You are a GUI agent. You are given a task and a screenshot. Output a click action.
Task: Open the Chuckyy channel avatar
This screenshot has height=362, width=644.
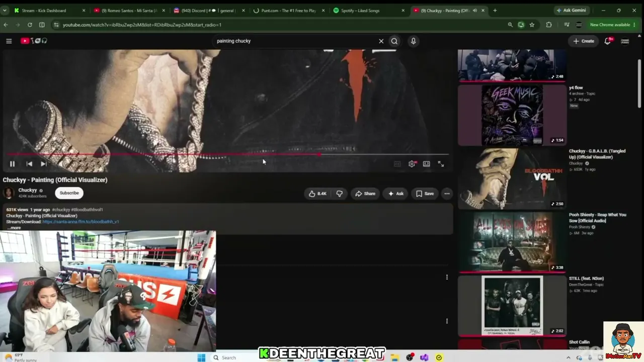(x=9, y=193)
